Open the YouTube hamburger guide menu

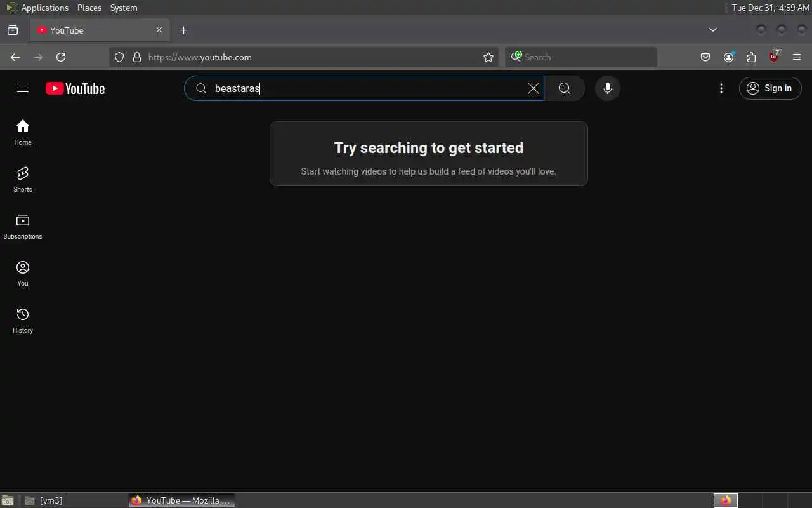[x=23, y=88]
